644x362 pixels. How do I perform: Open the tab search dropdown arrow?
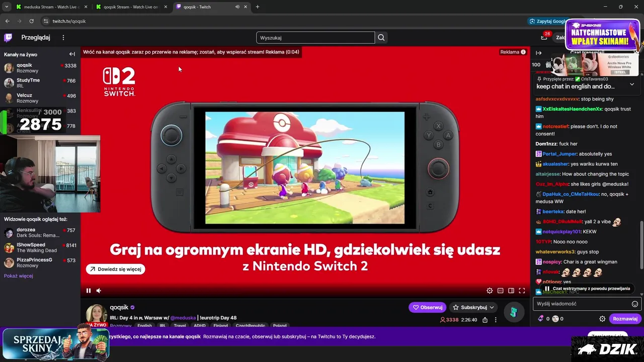7,7
